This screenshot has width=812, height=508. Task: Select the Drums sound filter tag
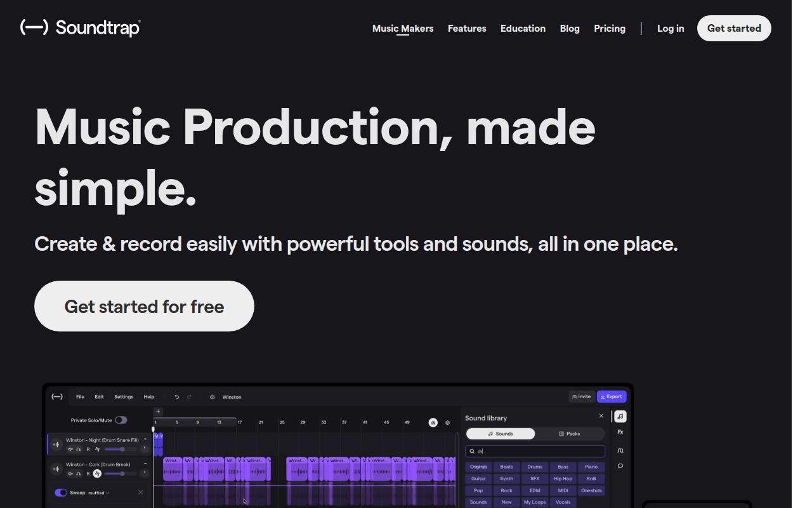[x=535, y=467]
